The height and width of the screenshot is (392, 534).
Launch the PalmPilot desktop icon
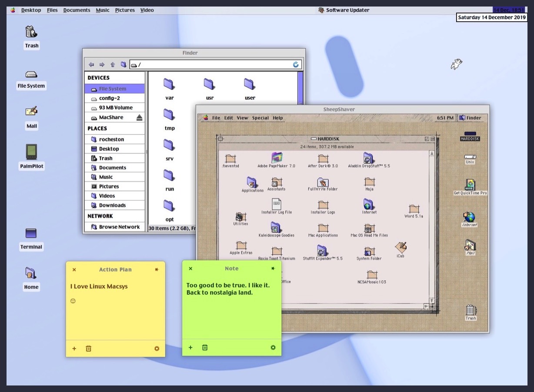[x=31, y=153]
